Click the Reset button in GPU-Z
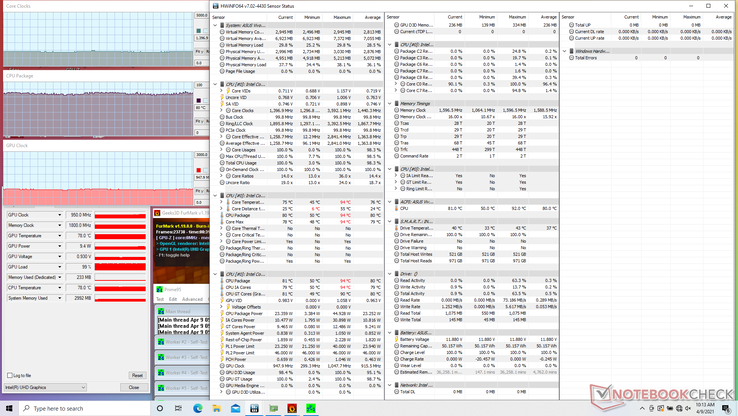The width and height of the screenshot is (738, 416). (137, 376)
